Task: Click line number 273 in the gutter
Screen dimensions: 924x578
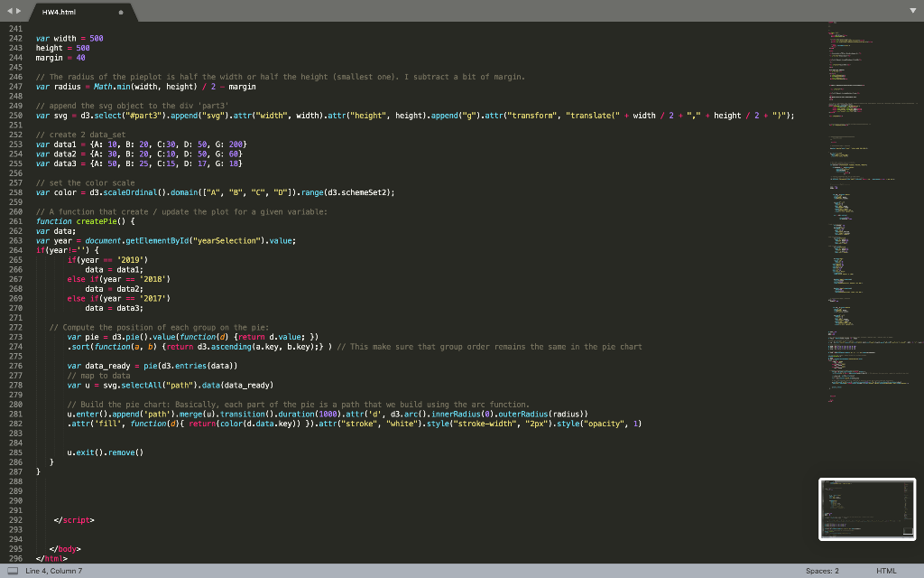Action: click(x=15, y=337)
